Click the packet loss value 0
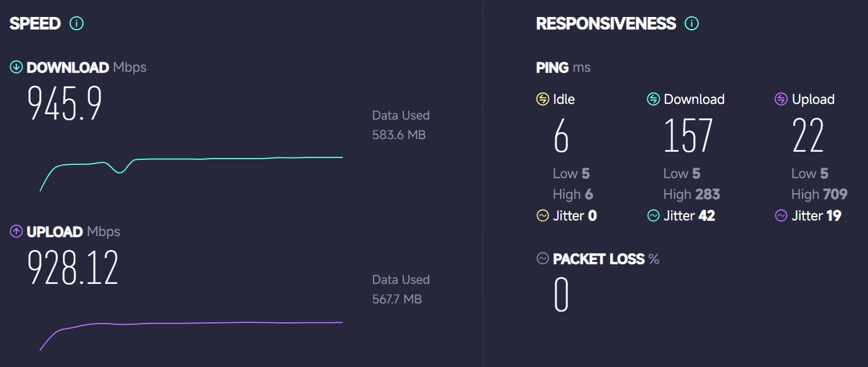This screenshot has width=868, height=367. pos(561,295)
